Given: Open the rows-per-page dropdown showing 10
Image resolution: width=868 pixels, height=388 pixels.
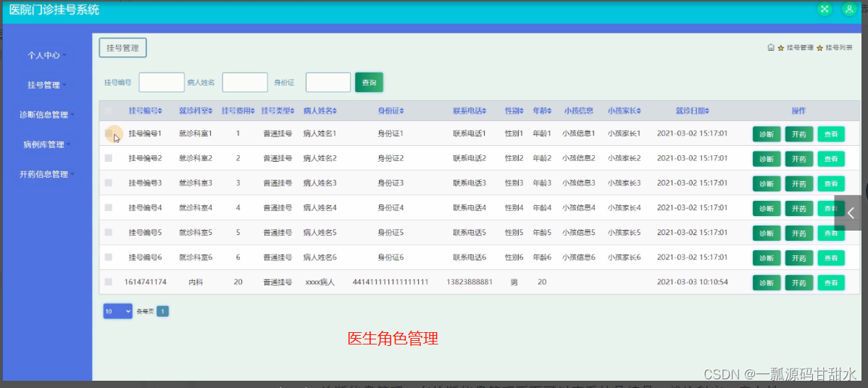Looking at the screenshot, I should [118, 312].
